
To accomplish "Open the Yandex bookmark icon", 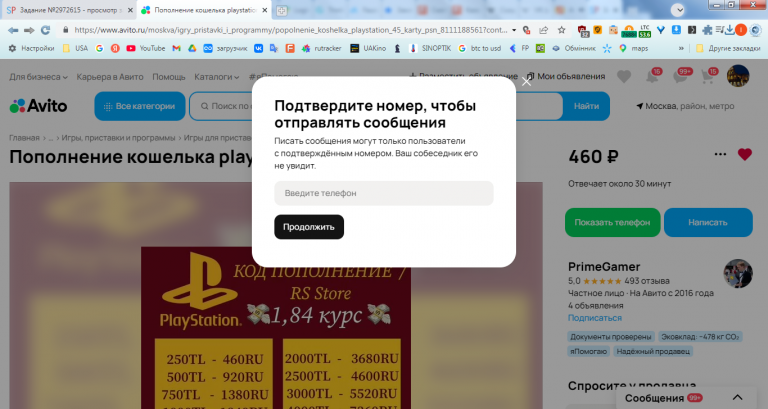I will pyautogui.click(x=115, y=48).
